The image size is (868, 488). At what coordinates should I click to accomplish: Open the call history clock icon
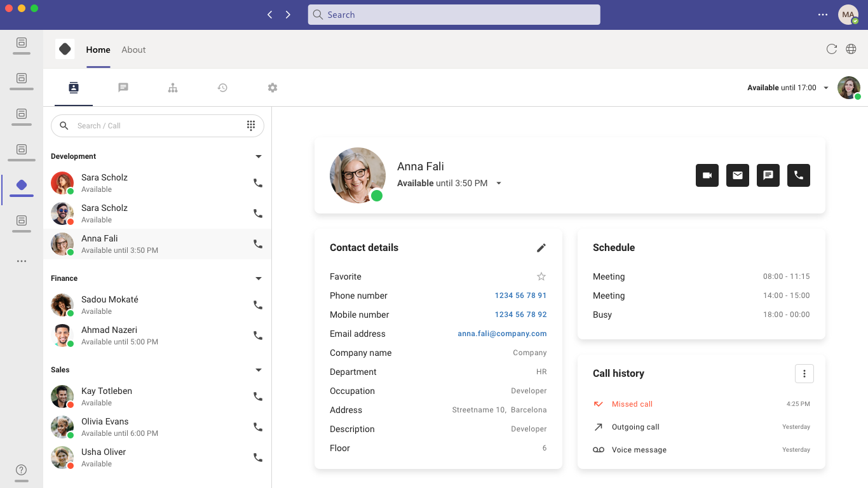point(222,87)
